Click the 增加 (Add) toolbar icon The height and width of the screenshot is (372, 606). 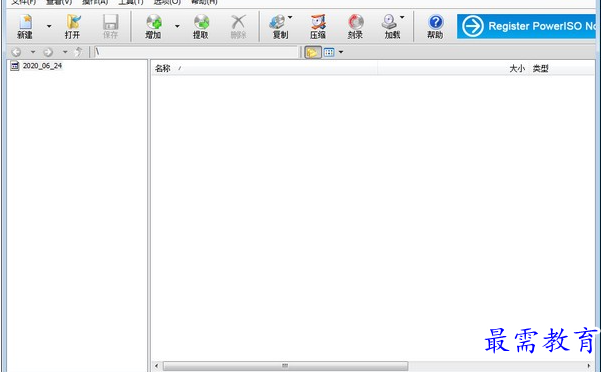pos(153,26)
